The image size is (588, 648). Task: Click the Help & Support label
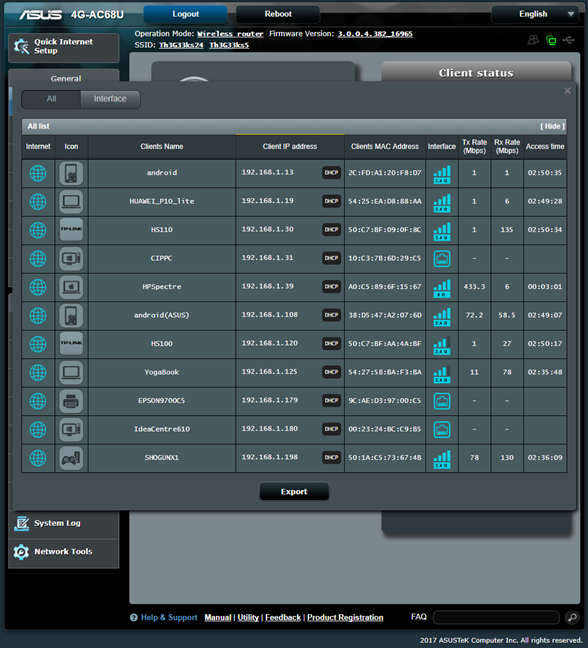coord(169,617)
